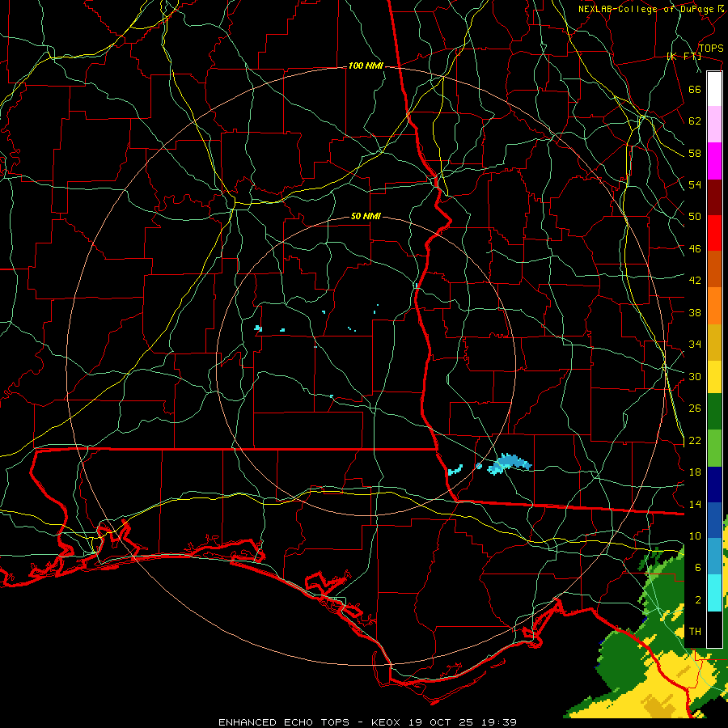
Task: Click the cyan legend swatch
Action: [714, 593]
